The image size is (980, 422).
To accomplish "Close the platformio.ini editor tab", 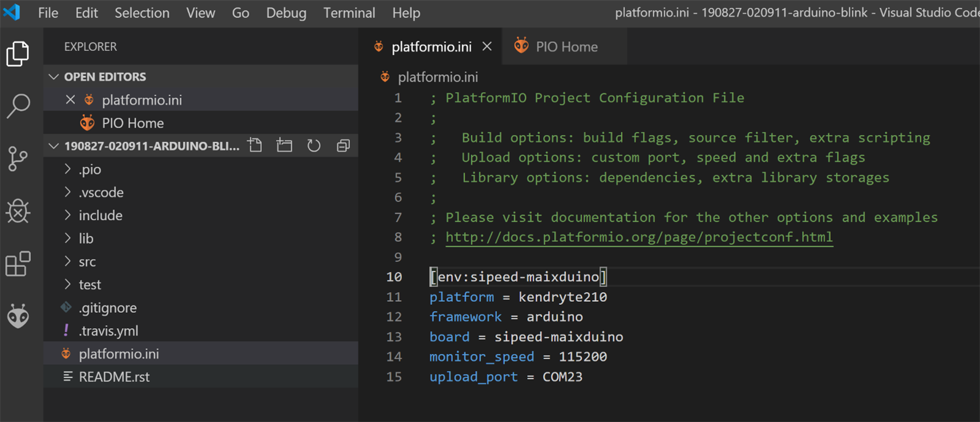I will tap(487, 47).
